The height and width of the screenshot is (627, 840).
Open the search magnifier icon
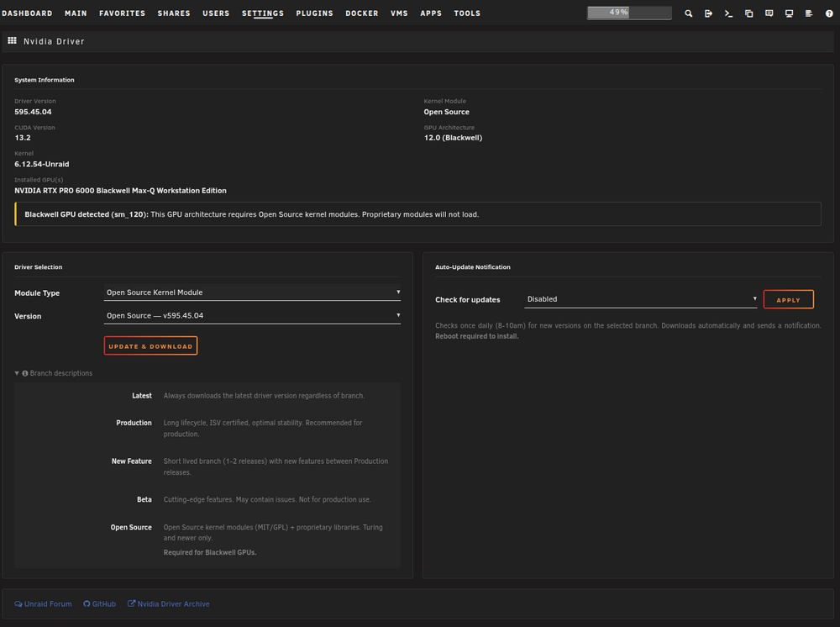point(689,13)
